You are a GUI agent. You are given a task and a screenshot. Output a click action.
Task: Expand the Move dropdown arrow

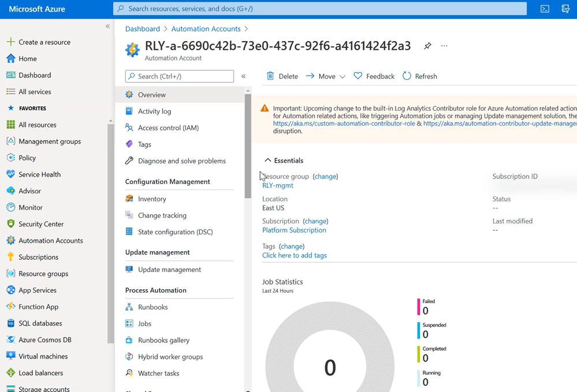(x=343, y=76)
